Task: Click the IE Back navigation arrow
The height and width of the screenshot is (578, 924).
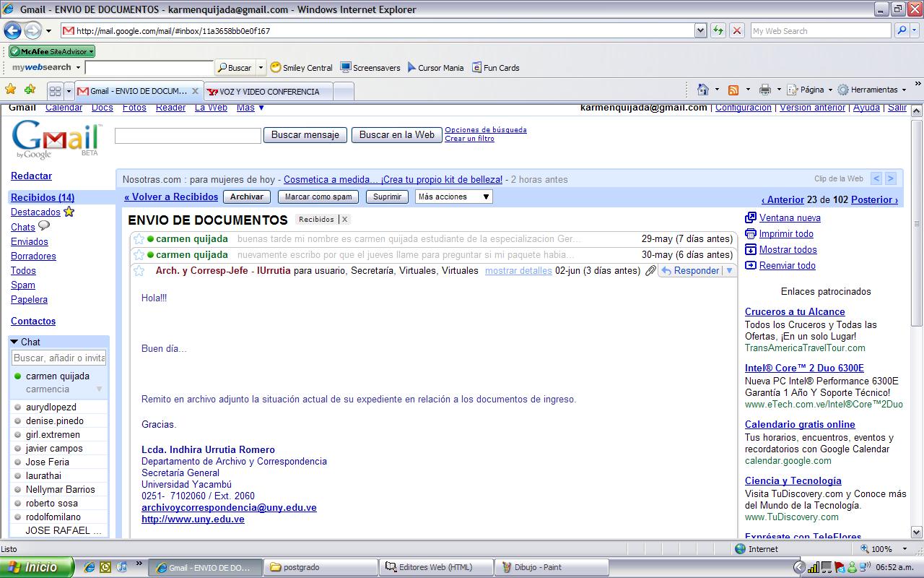Action: tap(12, 30)
